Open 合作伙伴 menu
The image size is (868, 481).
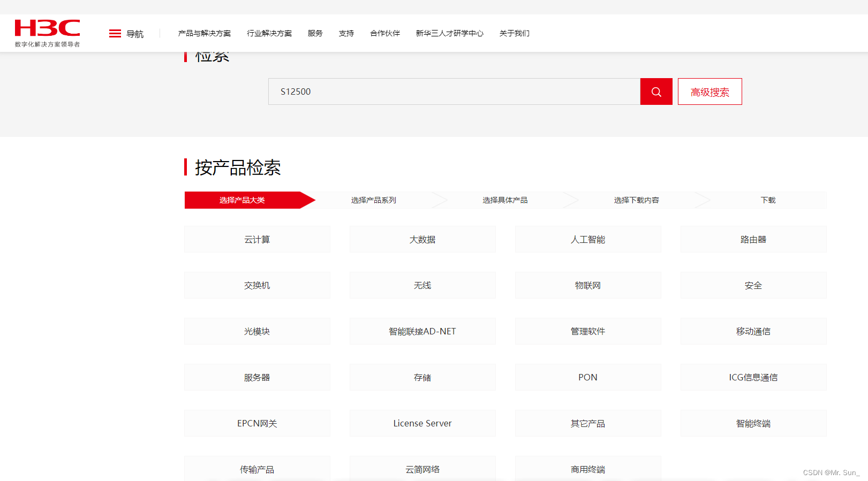click(x=385, y=33)
